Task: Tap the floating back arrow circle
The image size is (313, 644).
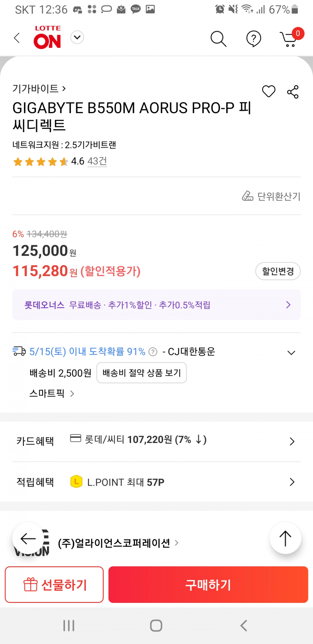Action: (x=28, y=538)
